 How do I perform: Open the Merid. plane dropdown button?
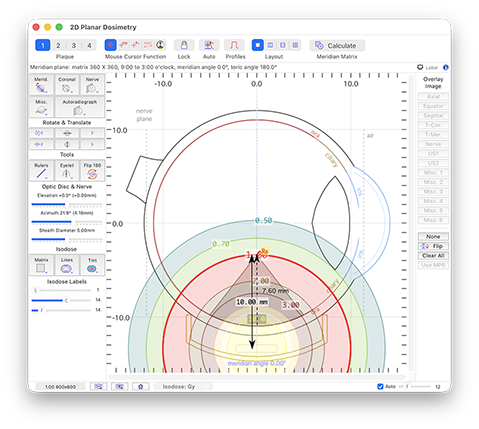tap(41, 85)
